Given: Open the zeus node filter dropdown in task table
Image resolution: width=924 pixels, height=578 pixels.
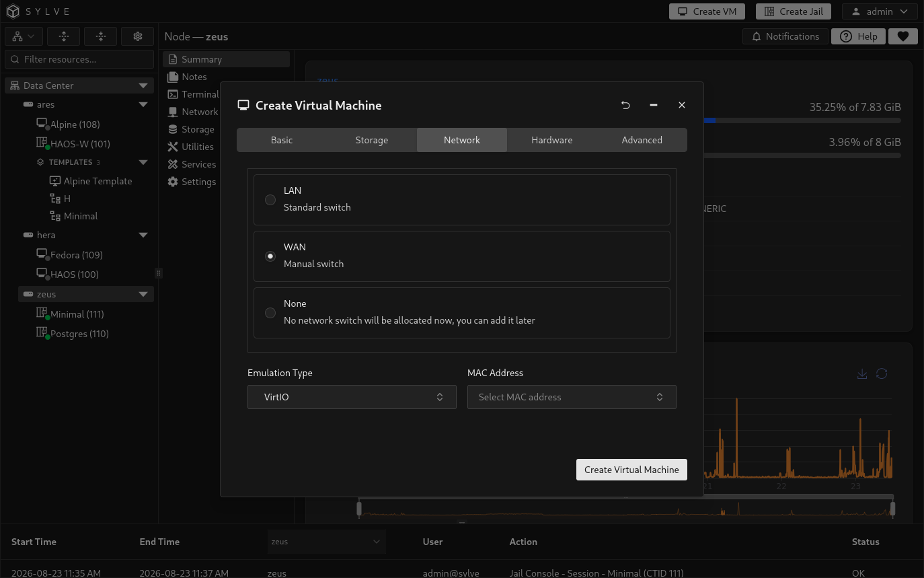Looking at the screenshot, I should coord(326,542).
